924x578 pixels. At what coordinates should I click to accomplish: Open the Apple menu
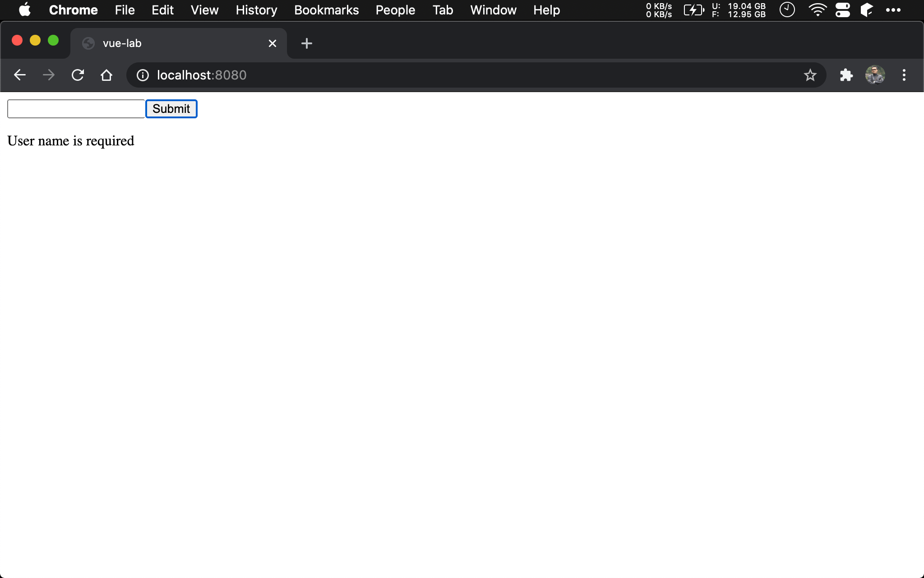click(25, 10)
